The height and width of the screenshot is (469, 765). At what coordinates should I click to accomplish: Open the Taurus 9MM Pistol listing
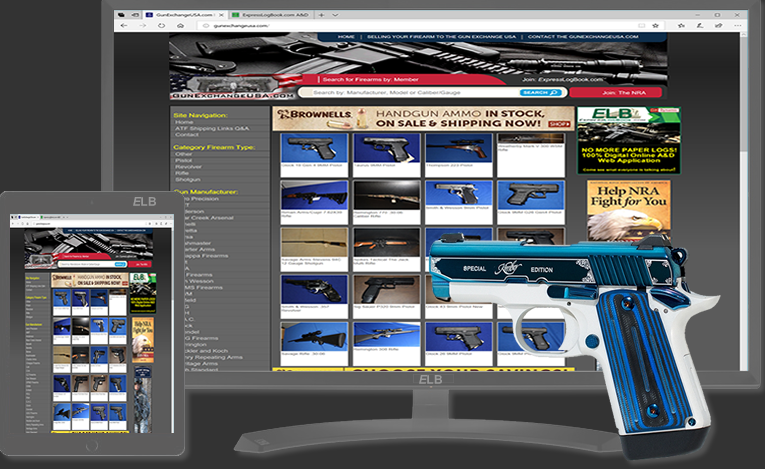point(386,155)
